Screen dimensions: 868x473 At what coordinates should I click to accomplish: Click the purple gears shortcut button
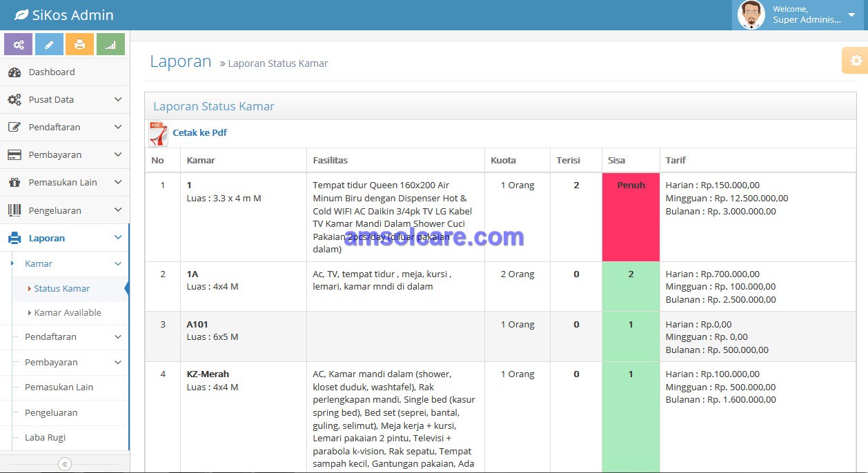click(x=19, y=45)
